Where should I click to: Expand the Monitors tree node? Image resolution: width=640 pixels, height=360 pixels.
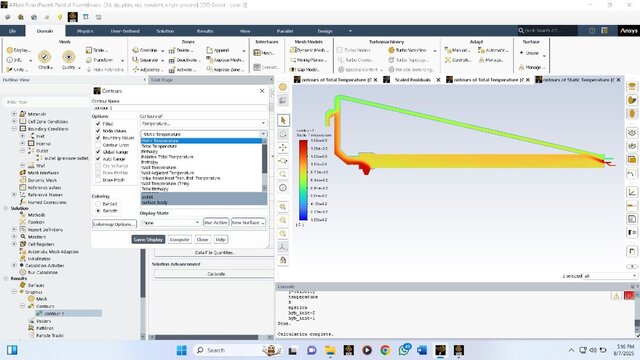14,237
